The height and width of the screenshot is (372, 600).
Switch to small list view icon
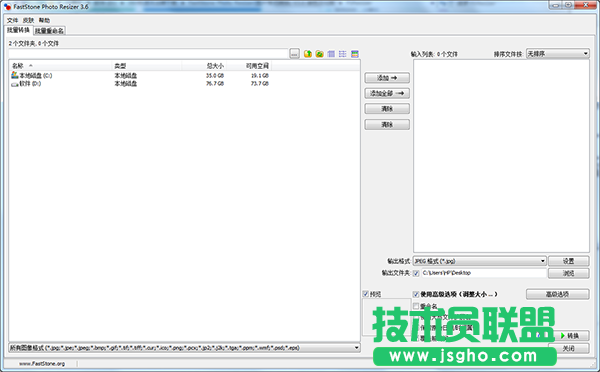coord(343,54)
